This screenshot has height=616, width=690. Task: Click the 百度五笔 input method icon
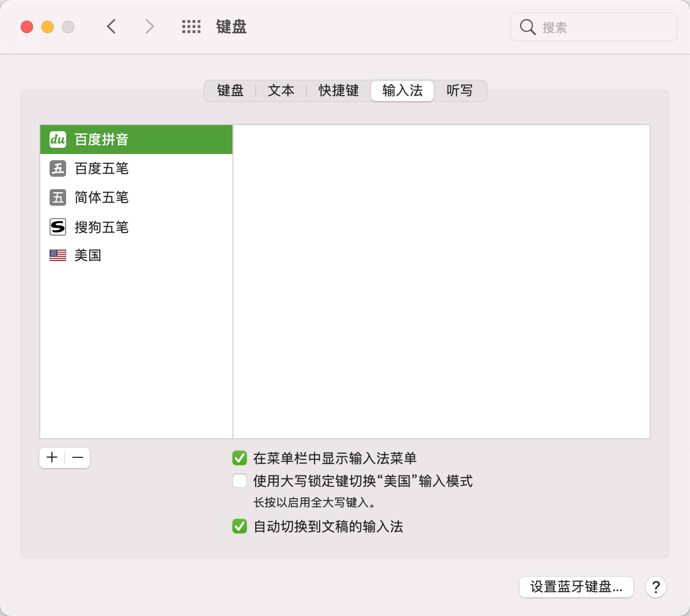[58, 168]
